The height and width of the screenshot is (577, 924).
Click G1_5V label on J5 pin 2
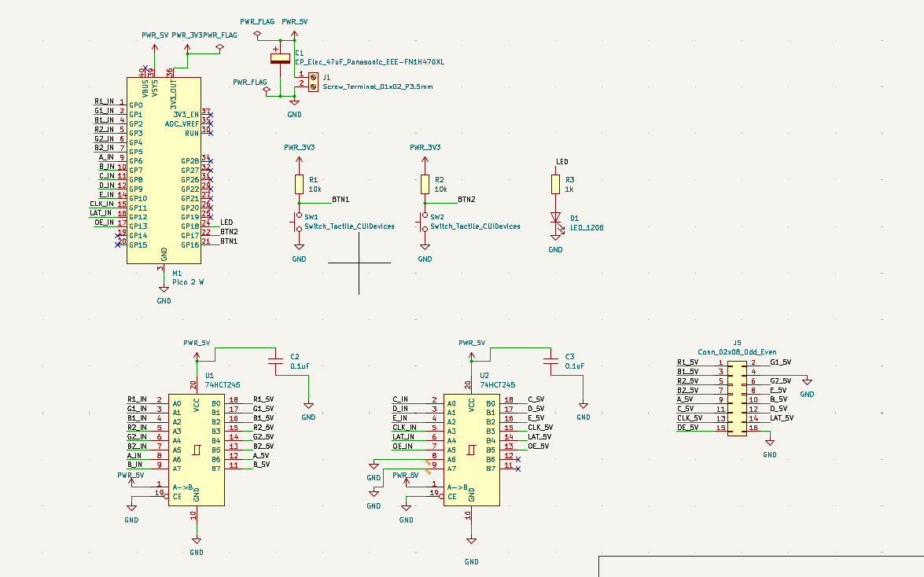tap(781, 362)
